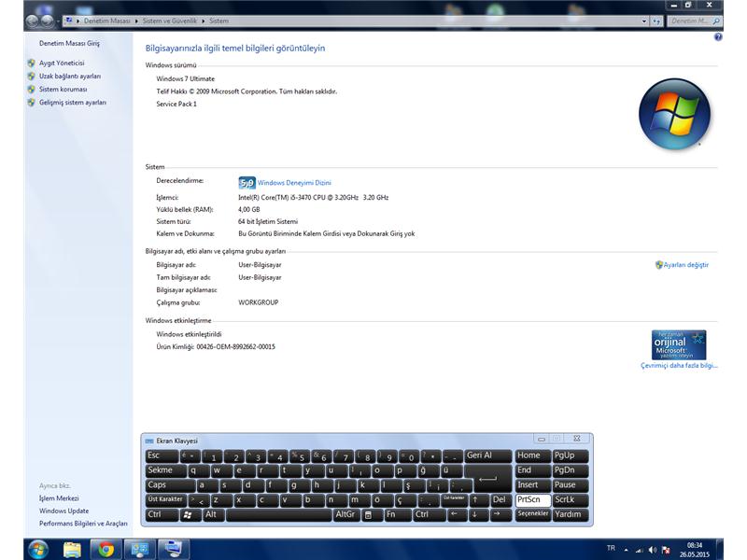Select the Sistem breadcrumb segment

(x=218, y=21)
